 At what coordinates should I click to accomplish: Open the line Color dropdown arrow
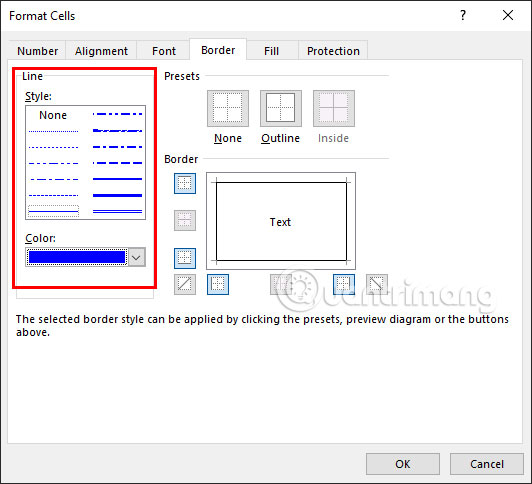coord(137,257)
